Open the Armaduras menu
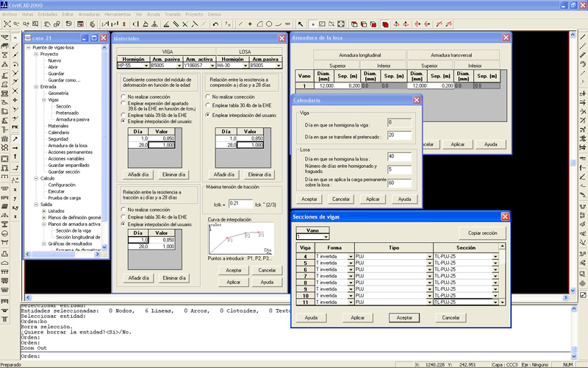The height and width of the screenshot is (368, 588). (x=89, y=14)
